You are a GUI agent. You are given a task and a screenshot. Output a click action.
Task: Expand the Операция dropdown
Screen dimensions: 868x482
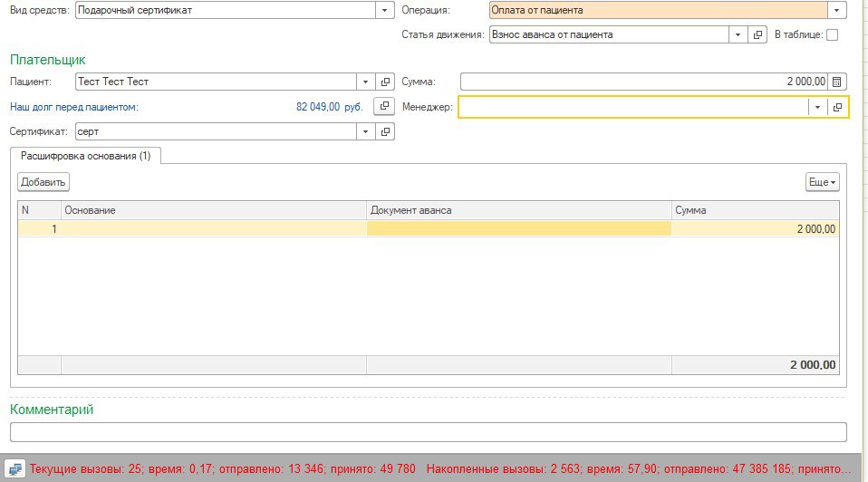click(836, 10)
